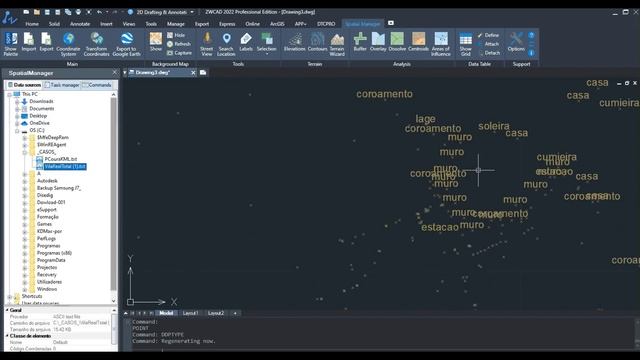The width and height of the screenshot is (640, 360).
Task: Click the Contours terrain tool
Action: 317,42
